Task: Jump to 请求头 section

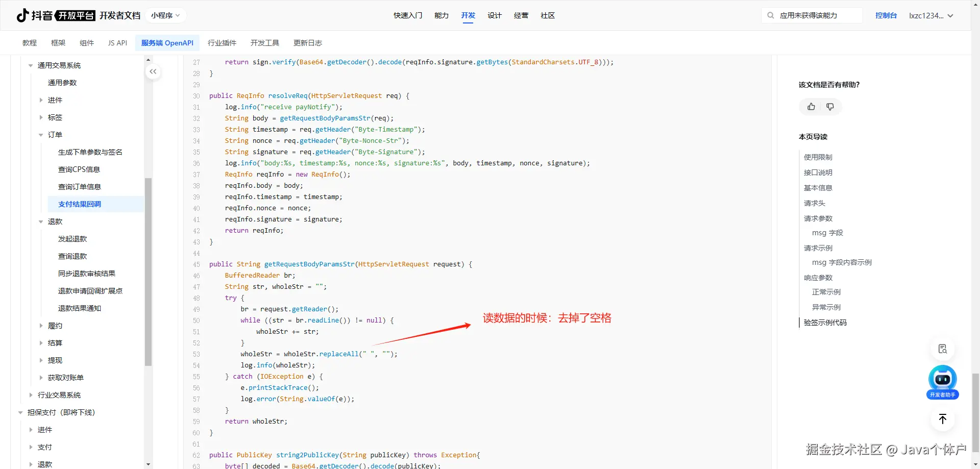Action: click(815, 203)
